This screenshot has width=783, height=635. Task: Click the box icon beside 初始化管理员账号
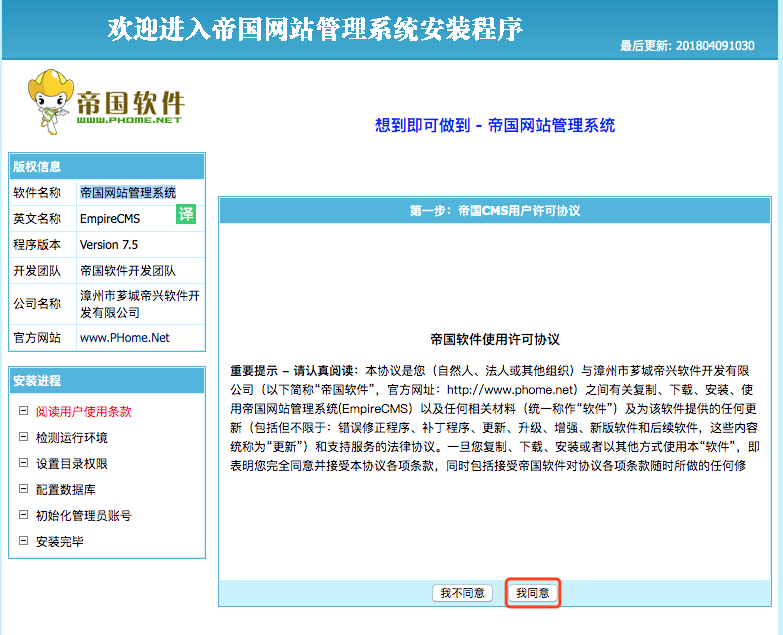point(23,515)
